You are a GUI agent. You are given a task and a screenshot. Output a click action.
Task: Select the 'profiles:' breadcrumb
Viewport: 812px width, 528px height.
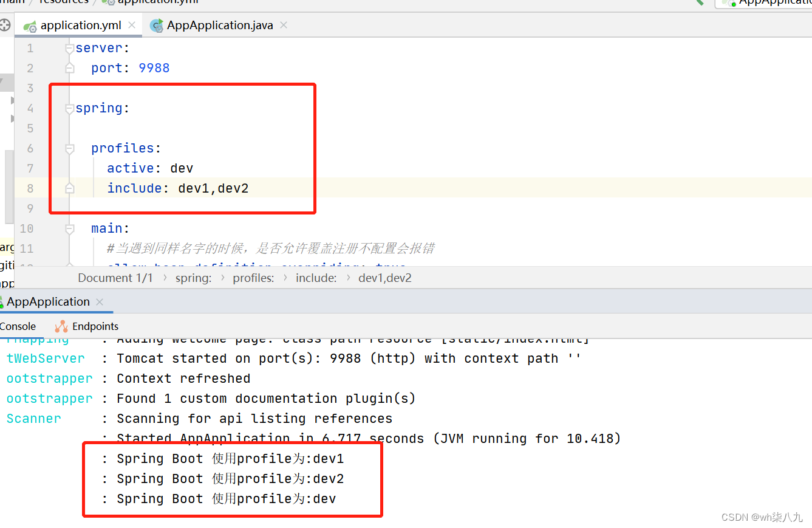tap(253, 278)
